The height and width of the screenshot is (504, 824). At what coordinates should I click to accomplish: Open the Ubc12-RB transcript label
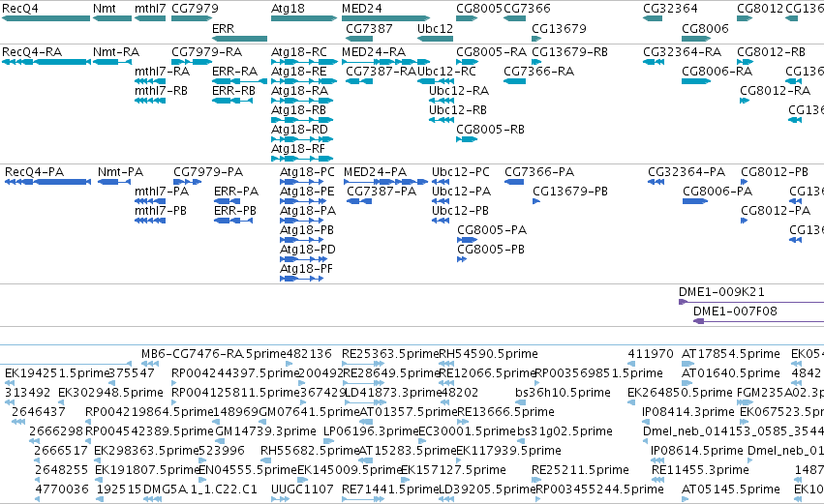[458, 111]
